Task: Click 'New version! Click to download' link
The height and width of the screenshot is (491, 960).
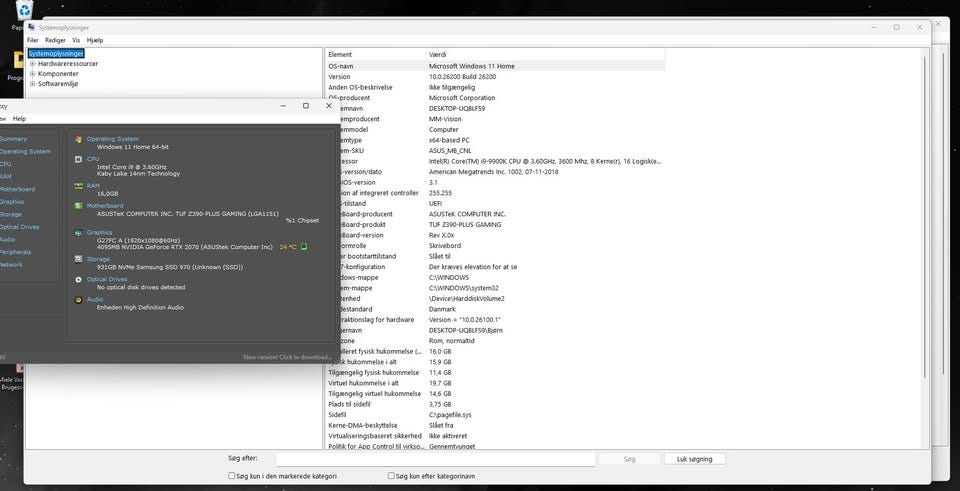Action: point(288,357)
